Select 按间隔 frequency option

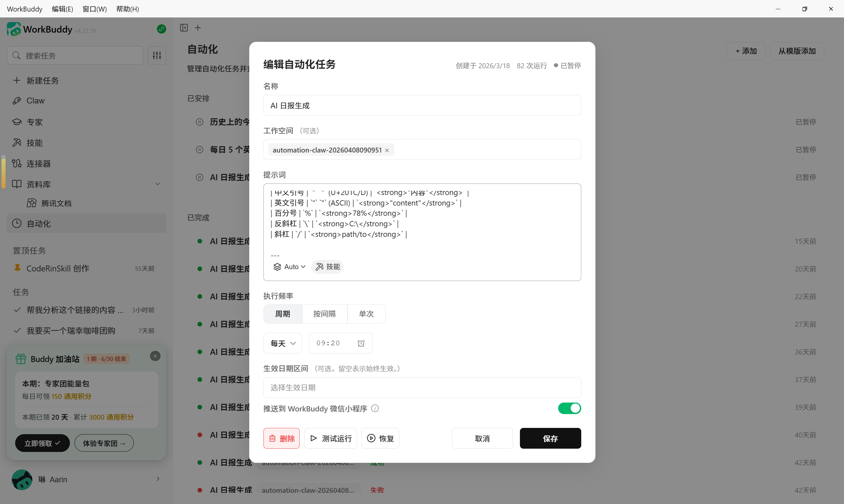pos(324,314)
